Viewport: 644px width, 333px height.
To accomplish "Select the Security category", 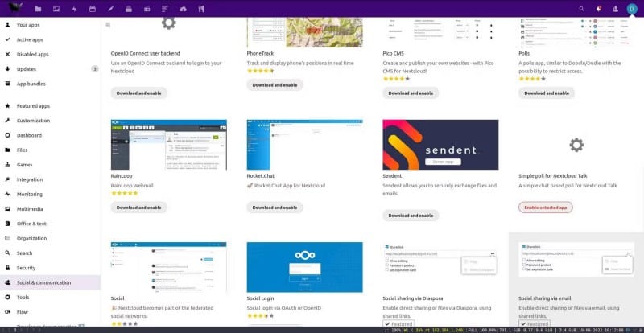I will (x=26, y=268).
